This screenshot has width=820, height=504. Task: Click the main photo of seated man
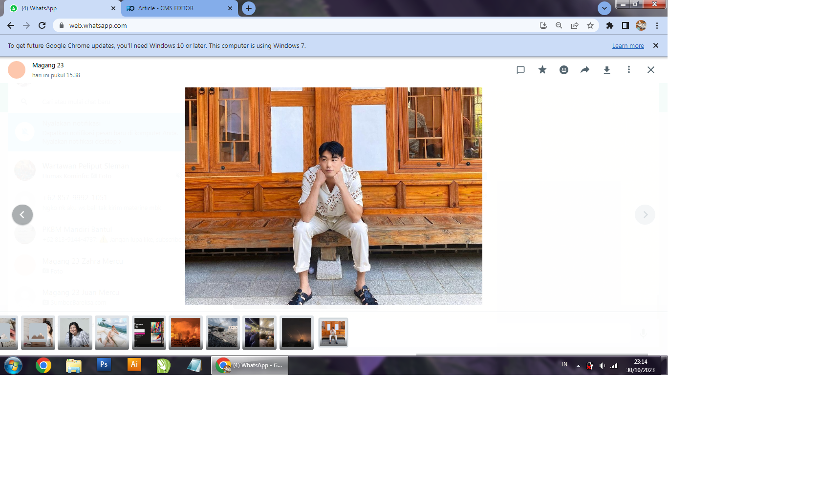click(x=334, y=196)
